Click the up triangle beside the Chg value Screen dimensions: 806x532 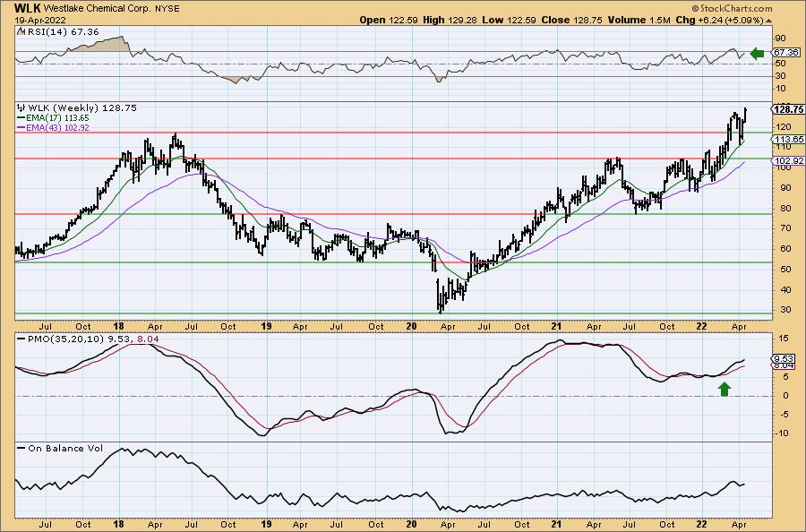[x=768, y=21]
